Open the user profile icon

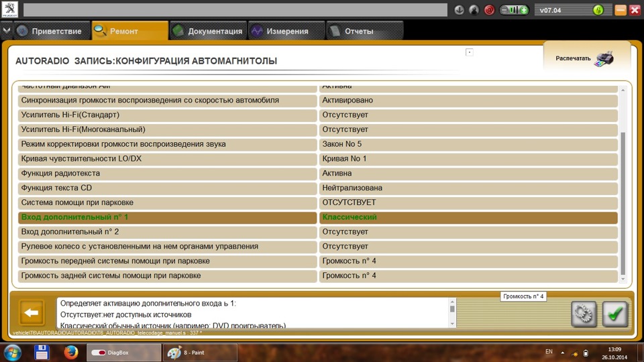[x=474, y=10]
